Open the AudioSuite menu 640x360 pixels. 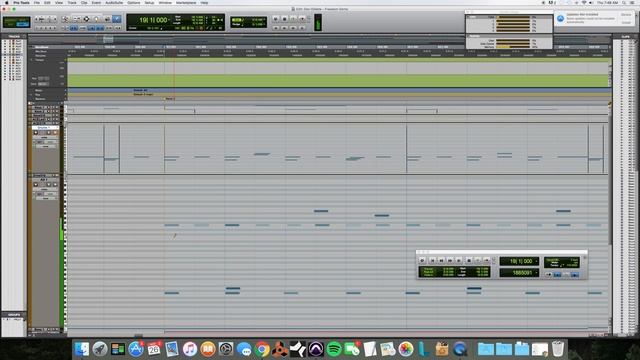pos(114,2)
